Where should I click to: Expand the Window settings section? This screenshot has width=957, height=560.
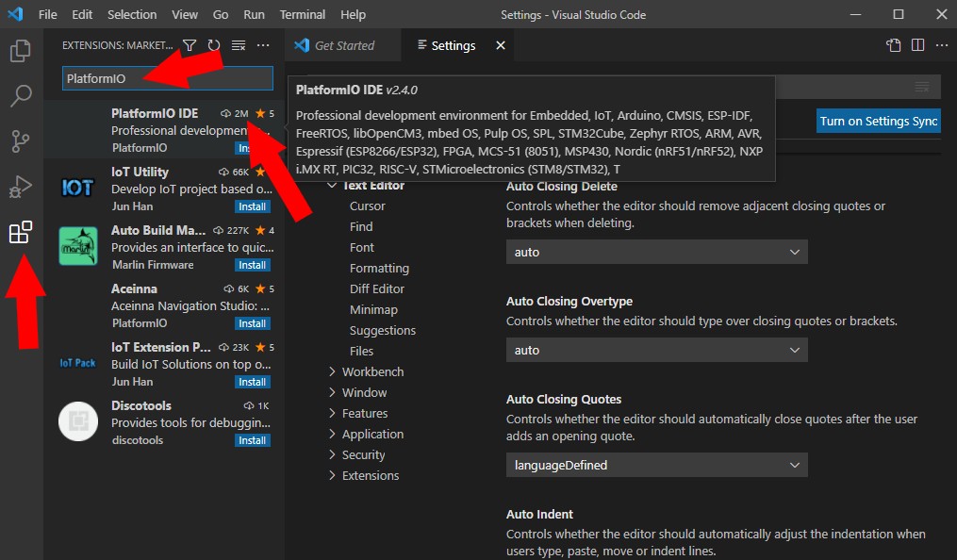[332, 392]
